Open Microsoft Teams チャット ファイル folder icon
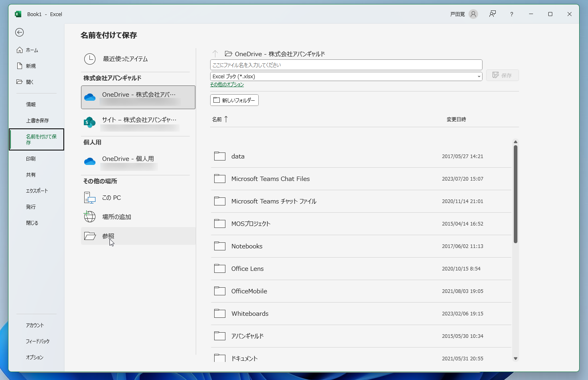 pos(220,201)
